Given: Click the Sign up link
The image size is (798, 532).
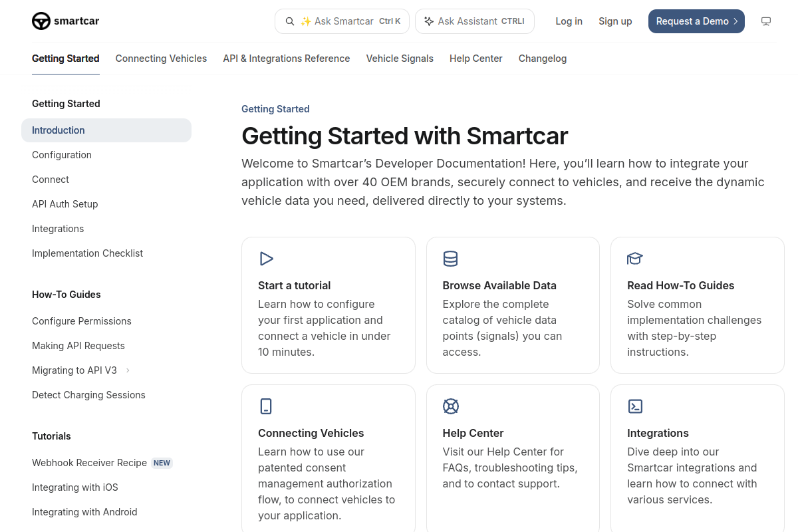Looking at the screenshot, I should click(x=615, y=21).
